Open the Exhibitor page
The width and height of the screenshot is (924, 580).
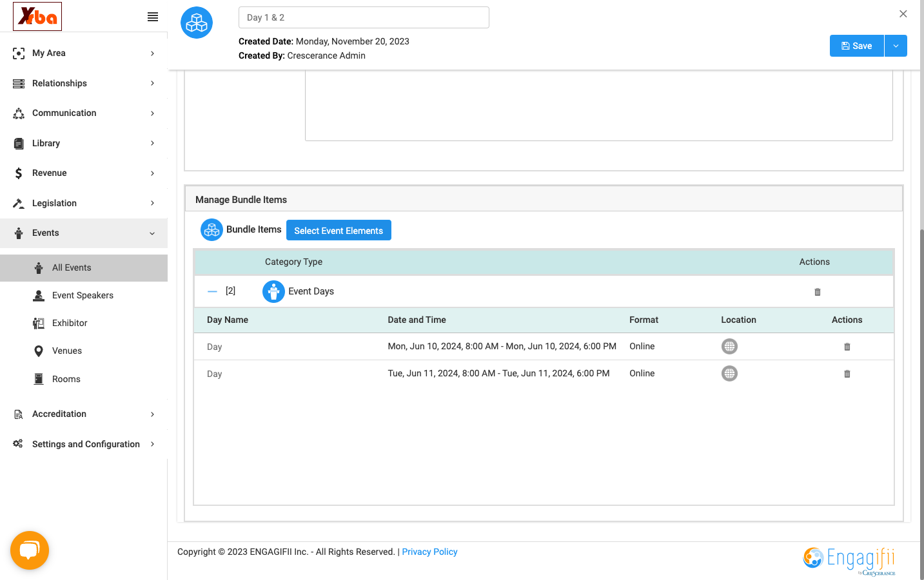[x=84, y=324]
